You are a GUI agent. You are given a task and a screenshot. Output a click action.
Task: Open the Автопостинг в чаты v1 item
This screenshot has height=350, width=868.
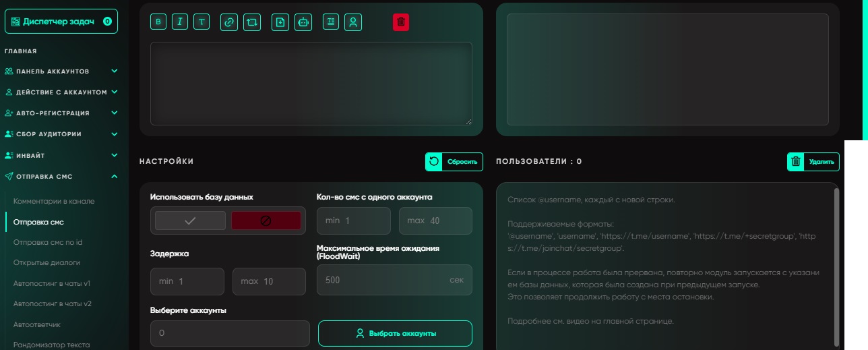[52, 283]
